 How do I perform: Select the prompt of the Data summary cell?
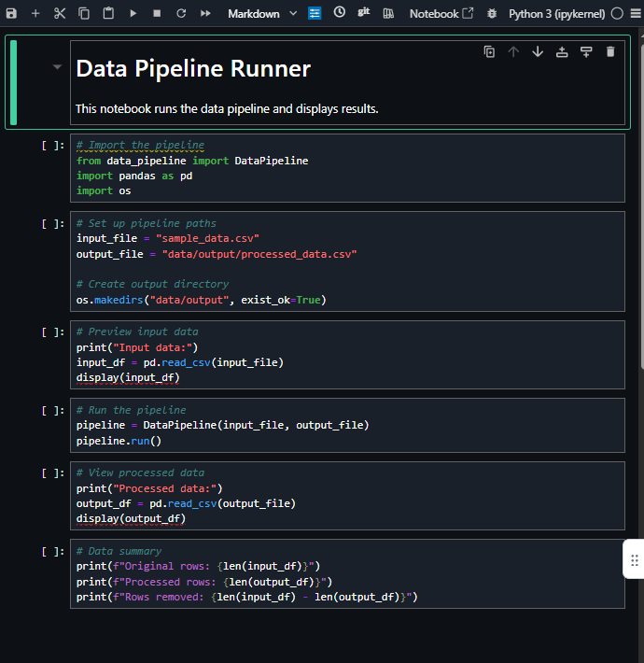click(x=53, y=551)
